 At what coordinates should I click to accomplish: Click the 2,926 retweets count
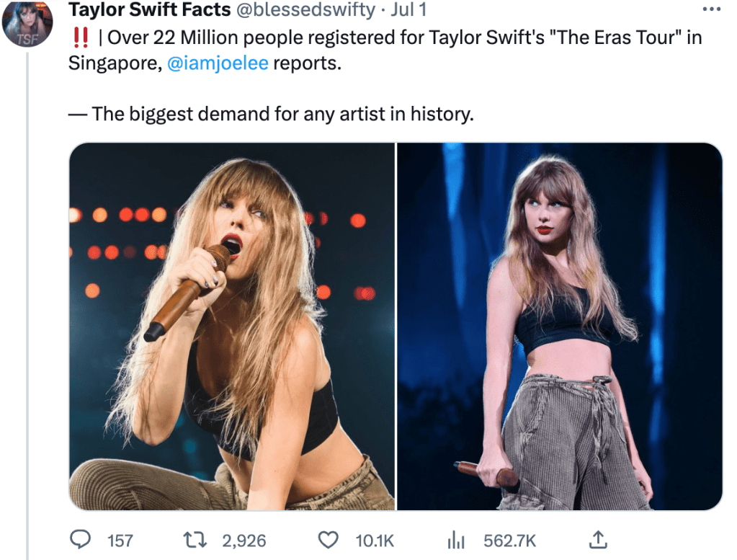point(244,541)
